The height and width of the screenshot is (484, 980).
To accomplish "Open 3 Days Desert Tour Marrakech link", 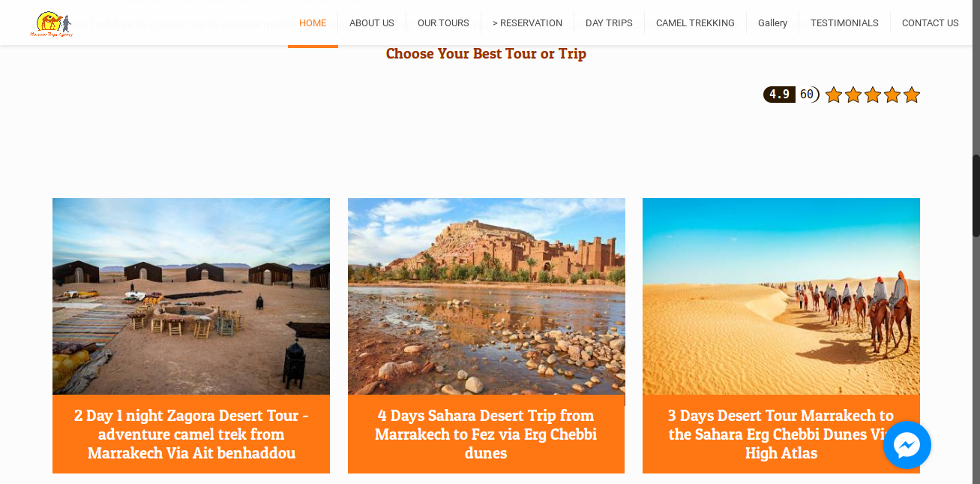I will [x=781, y=434].
